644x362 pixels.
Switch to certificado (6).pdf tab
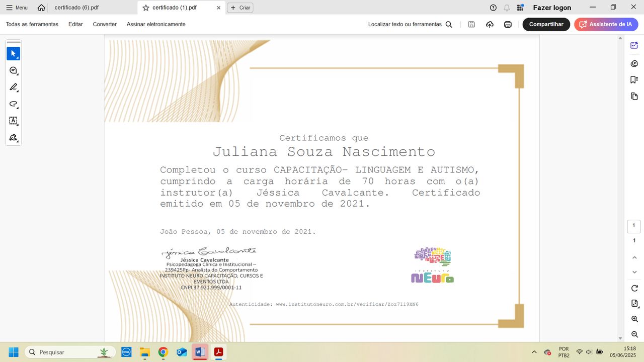pyautogui.click(x=76, y=8)
